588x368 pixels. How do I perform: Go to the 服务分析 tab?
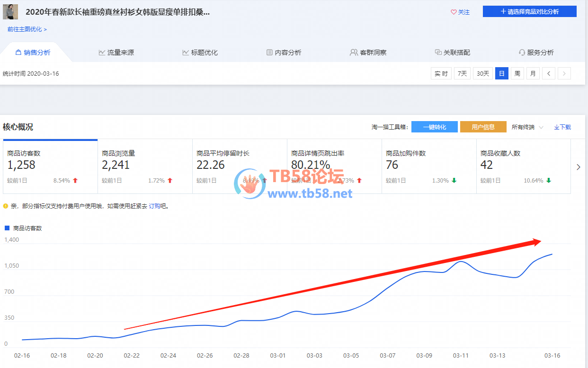coord(536,53)
